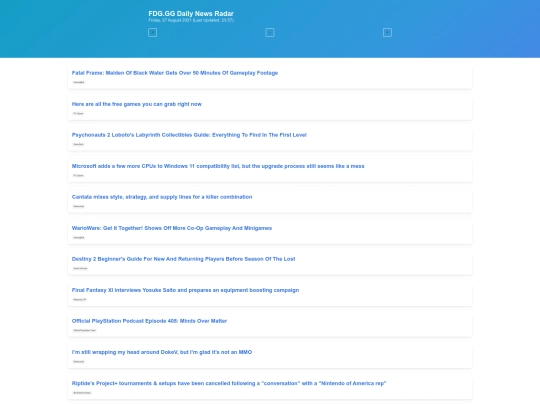This screenshot has width=540, height=405.
Task: Click the source tag under the Final Fantasy XI headline
Action: pyautogui.click(x=80, y=299)
